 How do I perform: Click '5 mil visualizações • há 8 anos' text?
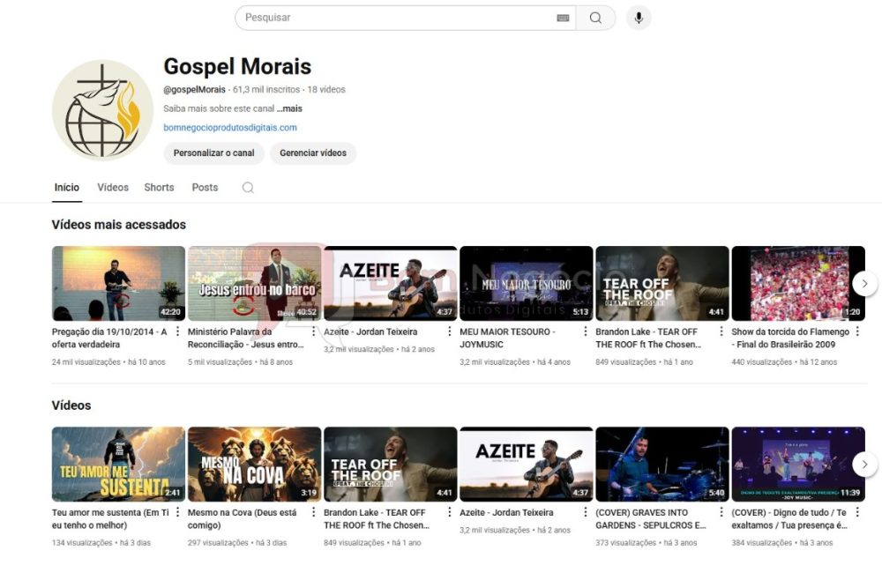tap(240, 362)
